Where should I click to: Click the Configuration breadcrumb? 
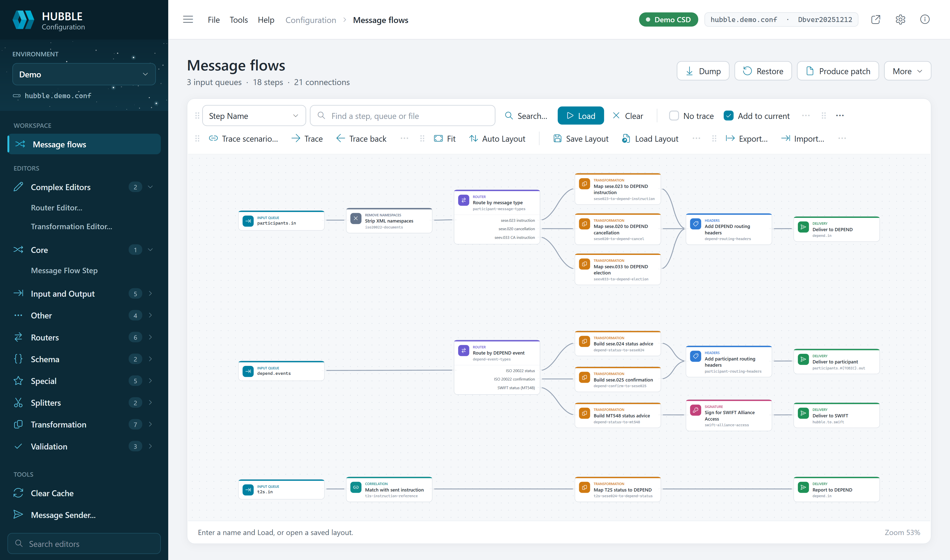(311, 20)
